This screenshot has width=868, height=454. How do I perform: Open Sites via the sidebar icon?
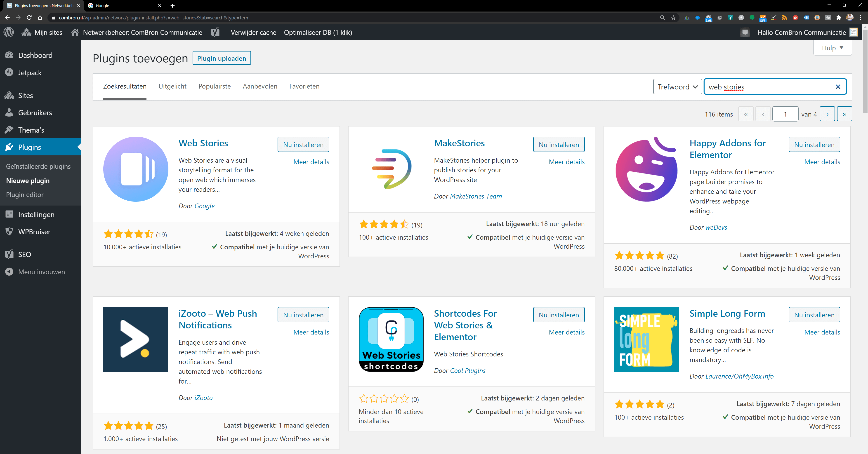(9, 95)
